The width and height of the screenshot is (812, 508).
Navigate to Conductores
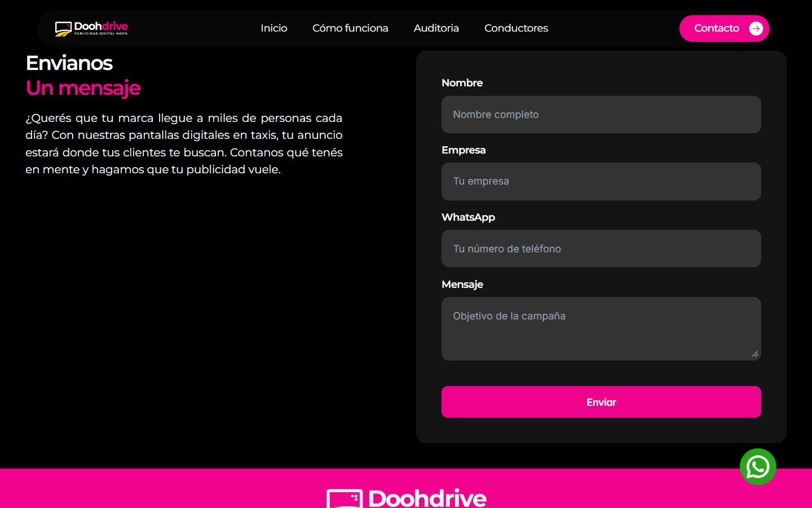tap(516, 28)
